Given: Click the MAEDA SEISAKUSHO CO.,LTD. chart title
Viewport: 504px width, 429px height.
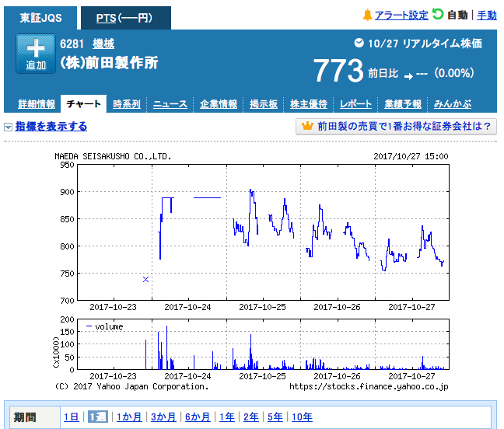Looking at the screenshot, I should pos(113,156).
